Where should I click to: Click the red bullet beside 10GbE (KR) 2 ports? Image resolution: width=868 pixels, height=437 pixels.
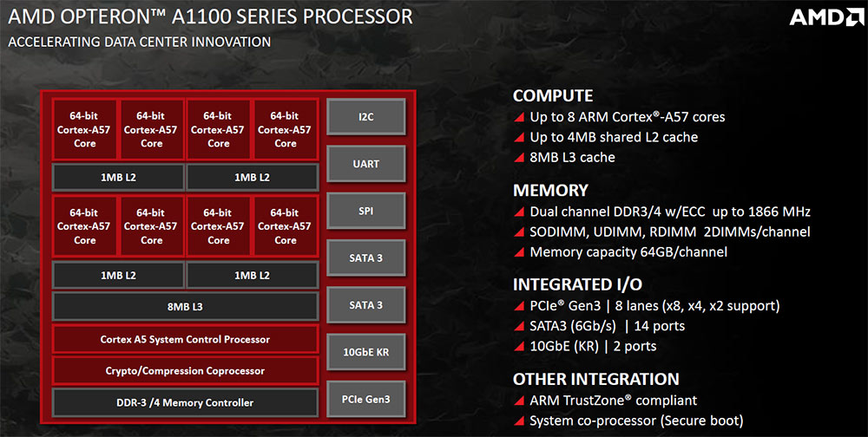pos(519,347)
